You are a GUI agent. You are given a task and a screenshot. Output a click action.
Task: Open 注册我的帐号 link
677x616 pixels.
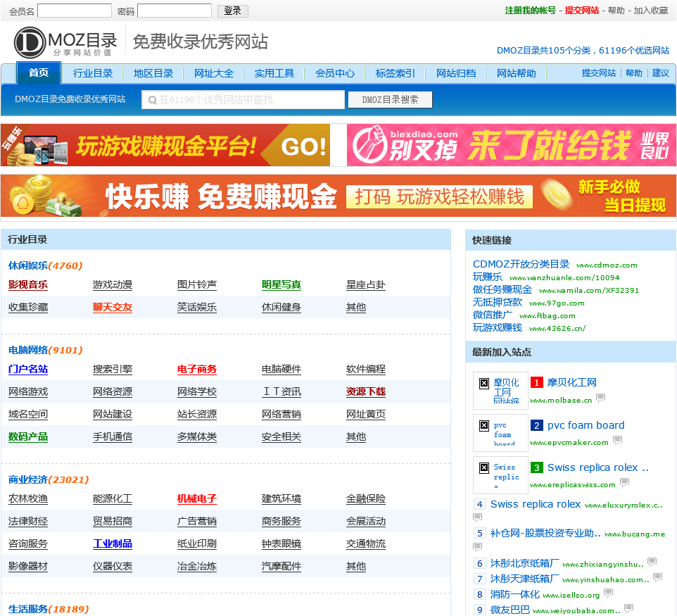pyautogui.click(x=530, y=11)
